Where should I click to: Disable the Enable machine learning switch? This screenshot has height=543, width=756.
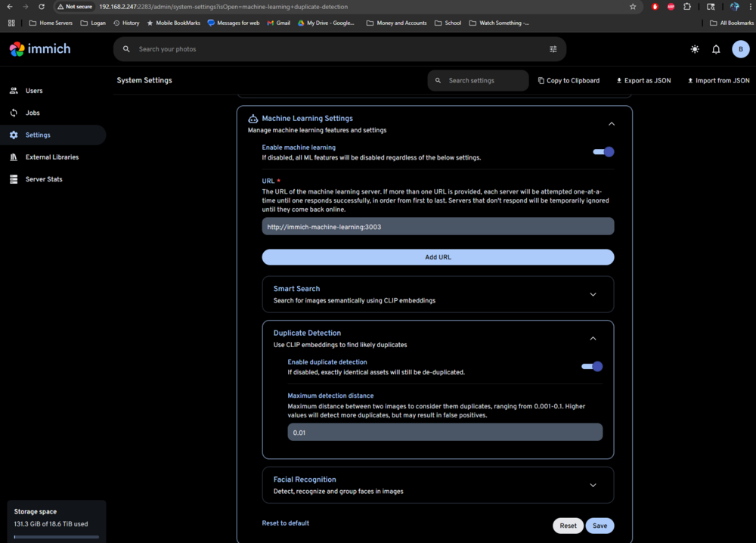603,152
